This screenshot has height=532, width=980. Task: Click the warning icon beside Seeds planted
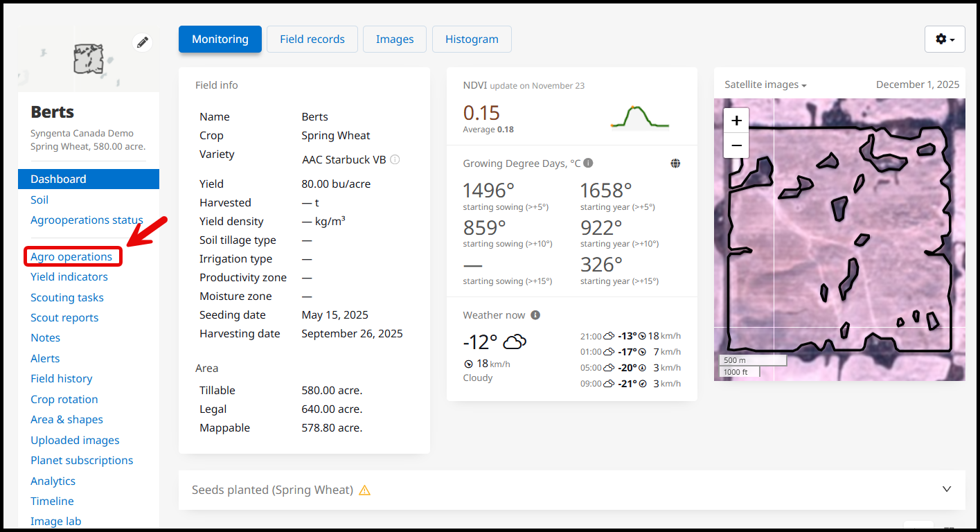tap(365, 490)
